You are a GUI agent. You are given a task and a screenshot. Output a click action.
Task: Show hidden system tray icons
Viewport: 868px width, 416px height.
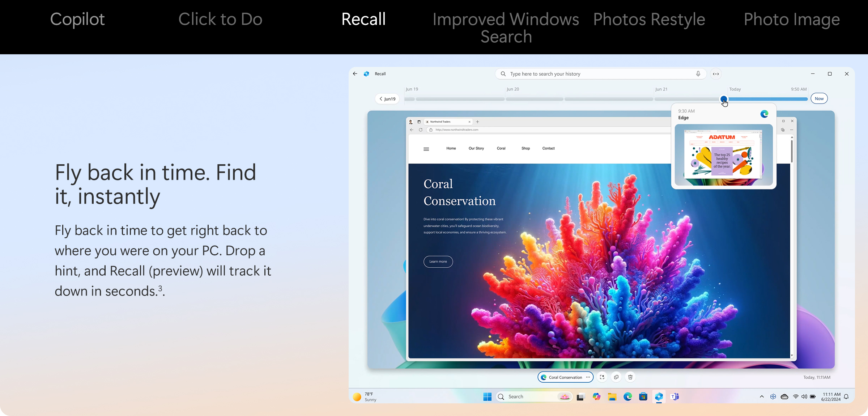pos(762,396)
